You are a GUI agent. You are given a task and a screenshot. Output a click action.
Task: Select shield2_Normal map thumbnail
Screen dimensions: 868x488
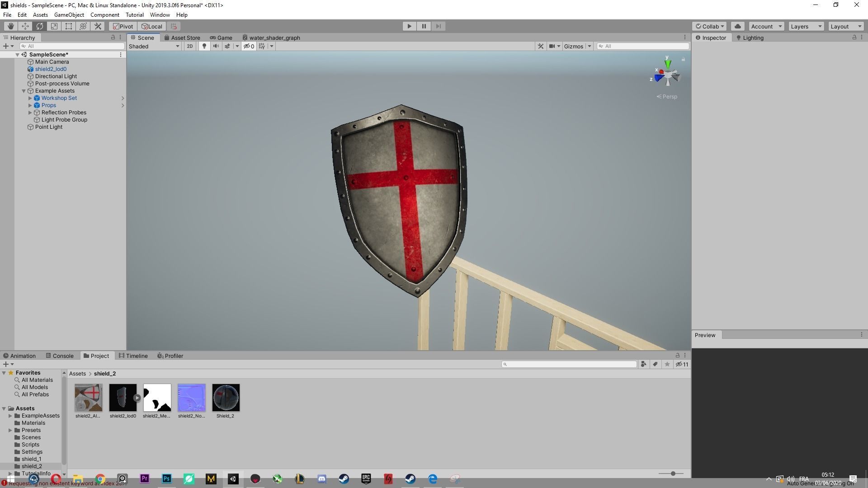(191, 398)
